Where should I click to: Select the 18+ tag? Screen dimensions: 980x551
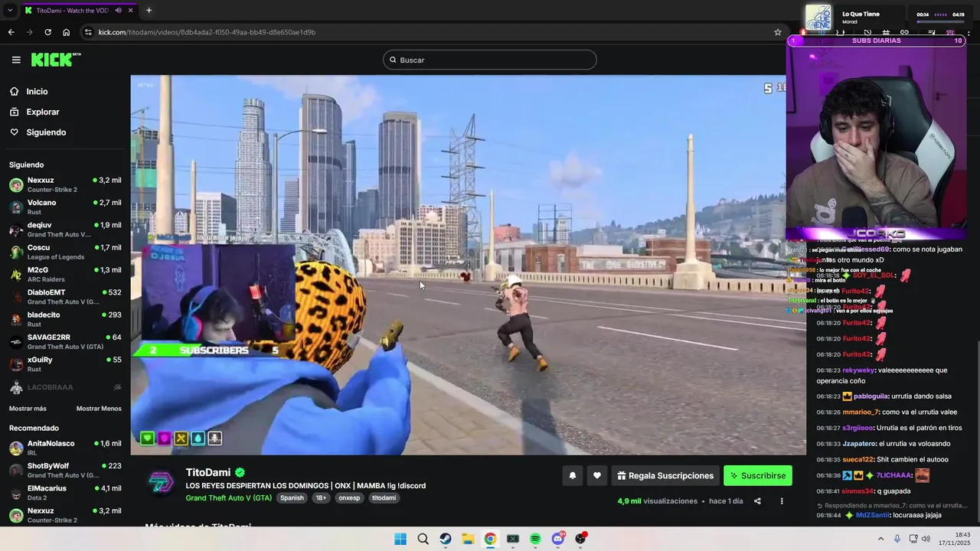coord(321,497)
